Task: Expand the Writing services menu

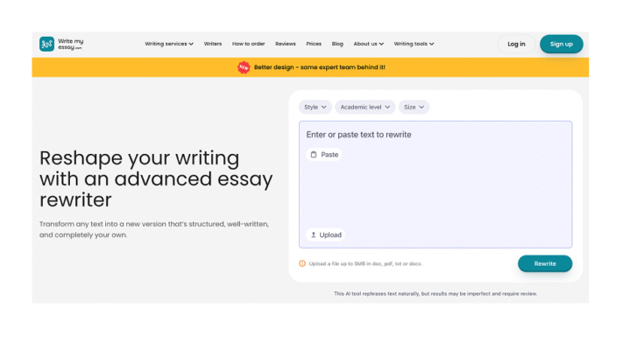Action: tap(169, 44)
